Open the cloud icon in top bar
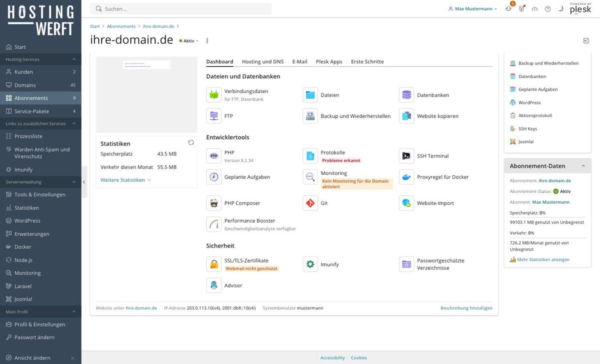The width and height of the screenshot is (600, 364). [x=534, y=8]
